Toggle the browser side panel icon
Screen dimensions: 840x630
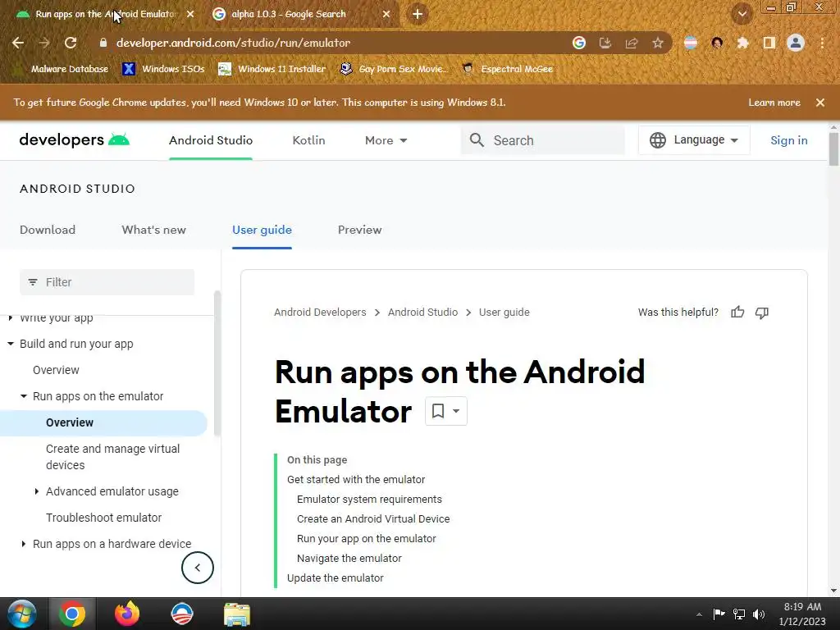[x=769, y=43]
